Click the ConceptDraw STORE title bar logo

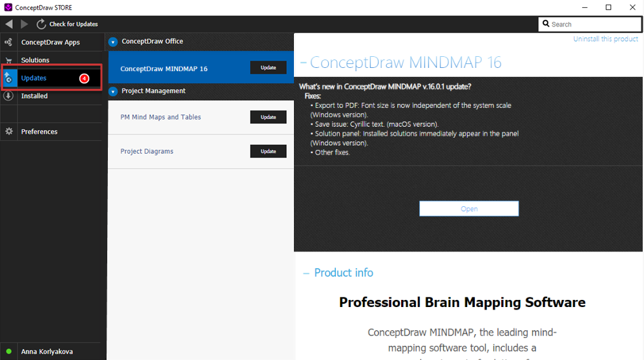[8, 7]
